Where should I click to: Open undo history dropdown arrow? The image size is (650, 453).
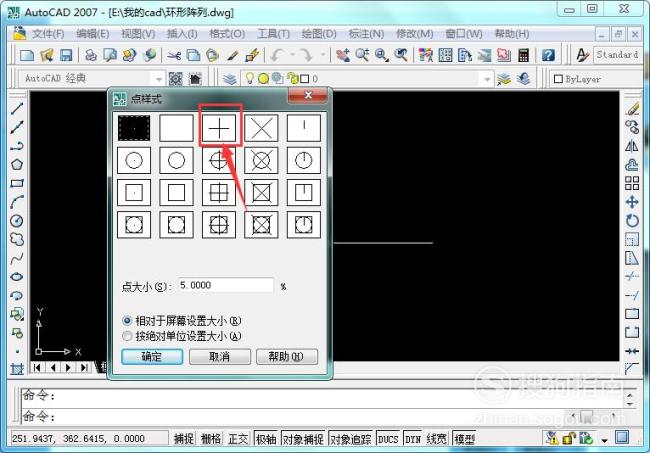292,55
